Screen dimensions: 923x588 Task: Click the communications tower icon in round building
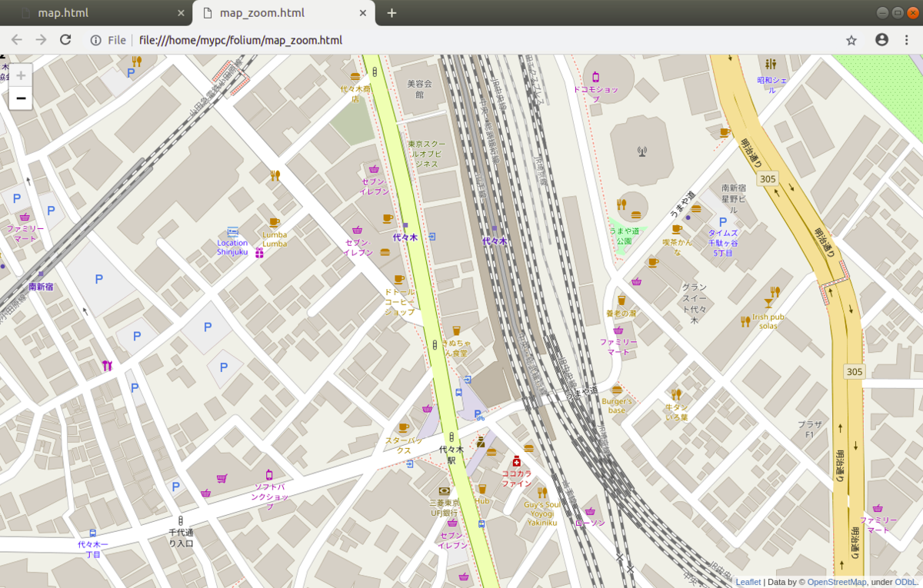642,151
